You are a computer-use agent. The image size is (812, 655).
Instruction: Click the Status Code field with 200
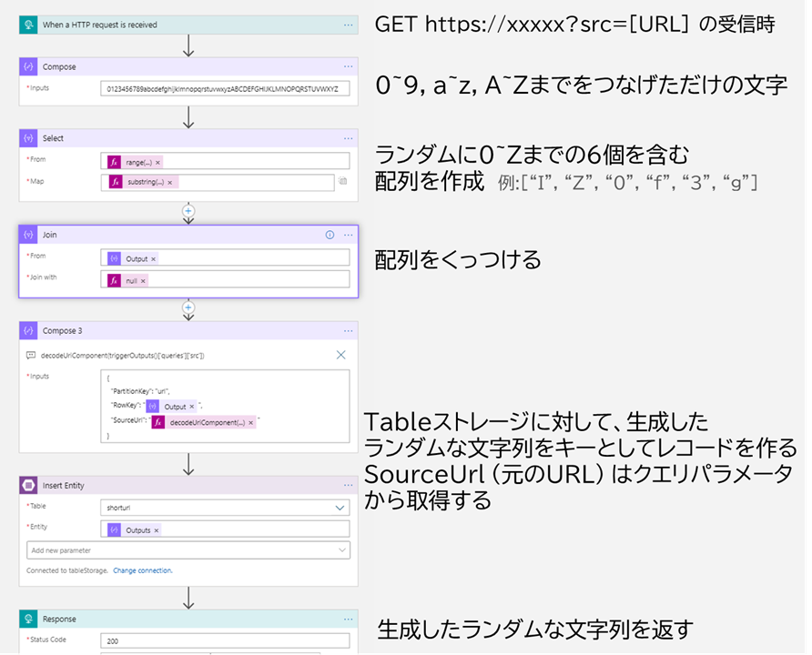pyautogui.click(x=225, y=640)
